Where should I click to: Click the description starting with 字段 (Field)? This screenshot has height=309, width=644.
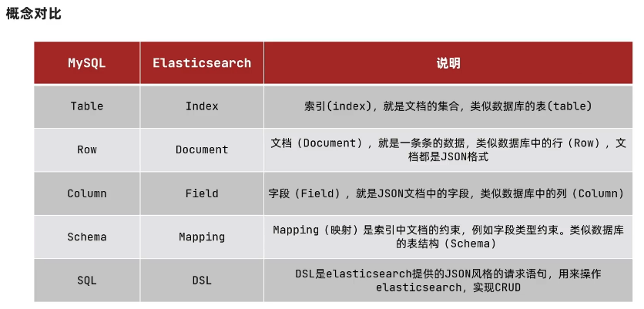click(x=448, y=193)
